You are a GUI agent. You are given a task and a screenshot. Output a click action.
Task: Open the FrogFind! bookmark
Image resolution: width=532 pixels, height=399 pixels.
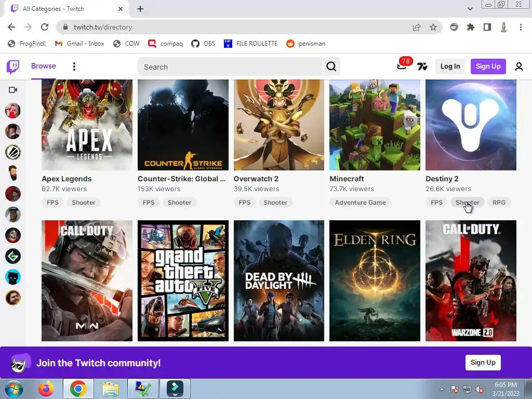[x=27, y=44]
